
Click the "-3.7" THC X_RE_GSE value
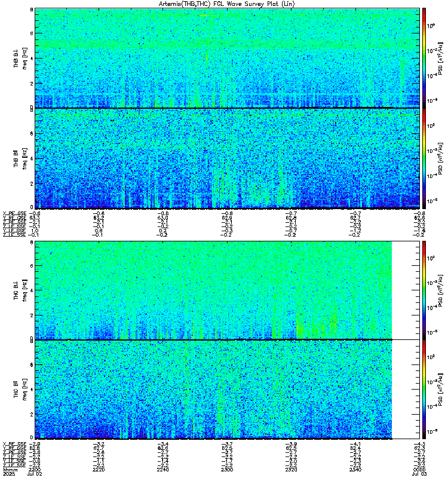pos(227,444)
